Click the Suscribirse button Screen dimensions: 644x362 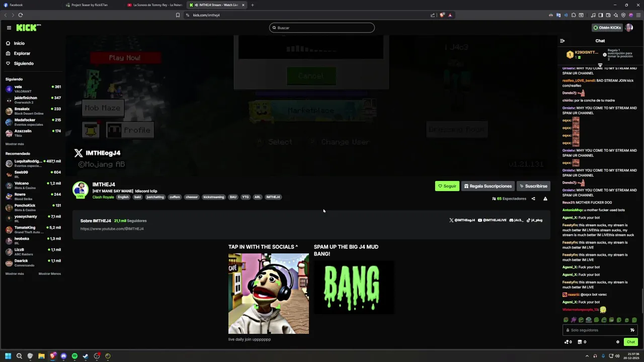(533, 186)
